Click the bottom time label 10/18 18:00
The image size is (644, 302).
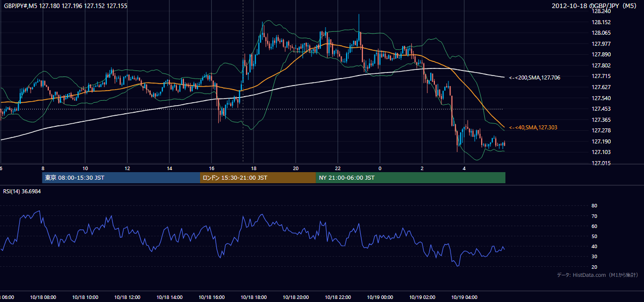(x=253, y=297)
